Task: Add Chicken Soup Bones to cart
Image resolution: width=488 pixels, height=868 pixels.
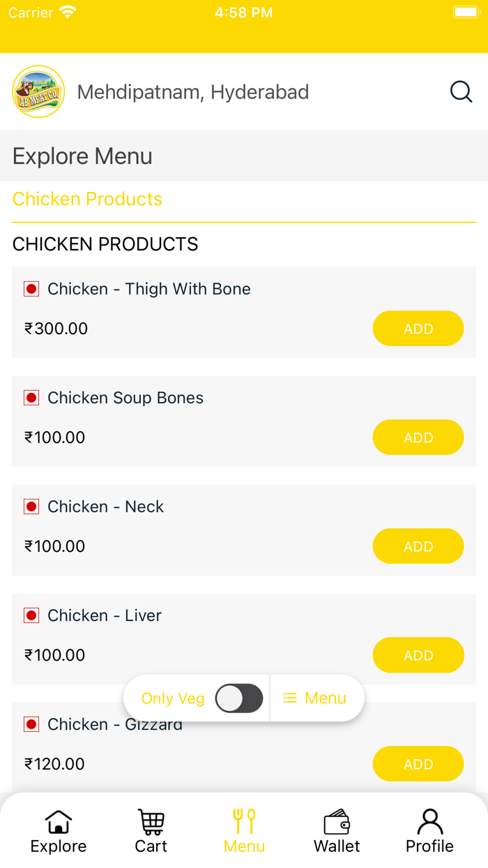Action: [418, 437]
